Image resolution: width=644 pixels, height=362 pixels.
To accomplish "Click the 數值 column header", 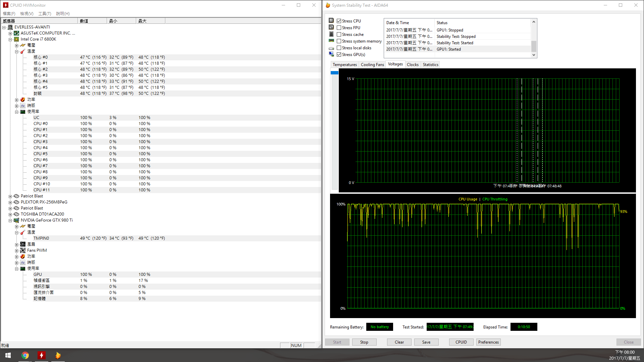I will click(x=92, y=21).
